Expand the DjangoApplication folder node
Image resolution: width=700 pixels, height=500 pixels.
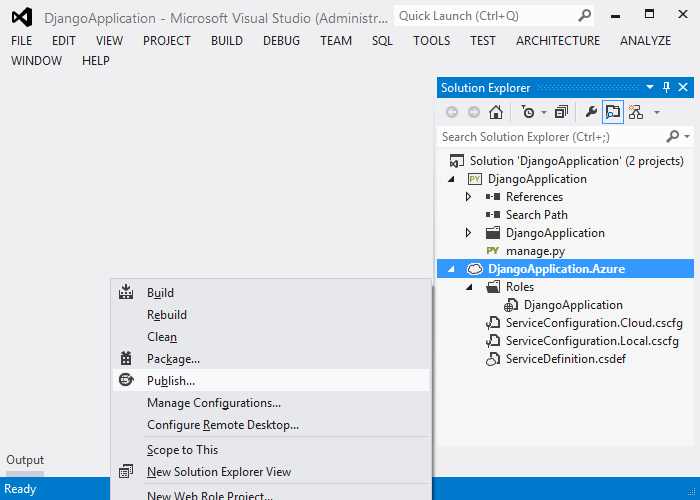click(468, 233)
